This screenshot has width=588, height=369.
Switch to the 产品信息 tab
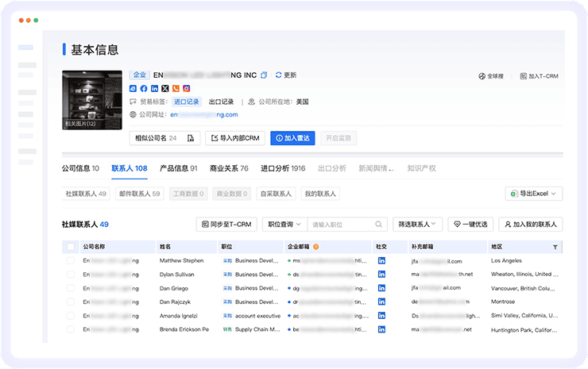point(178,168)
